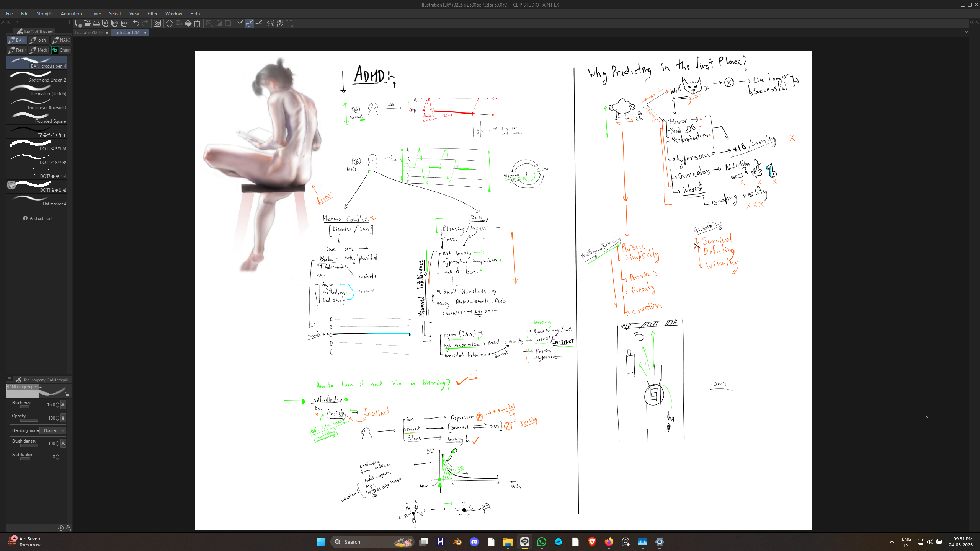The width and height of the screenshot is (980, 551).
Task: Open Blender from the taskbar
Action: (x=457, y=542)
